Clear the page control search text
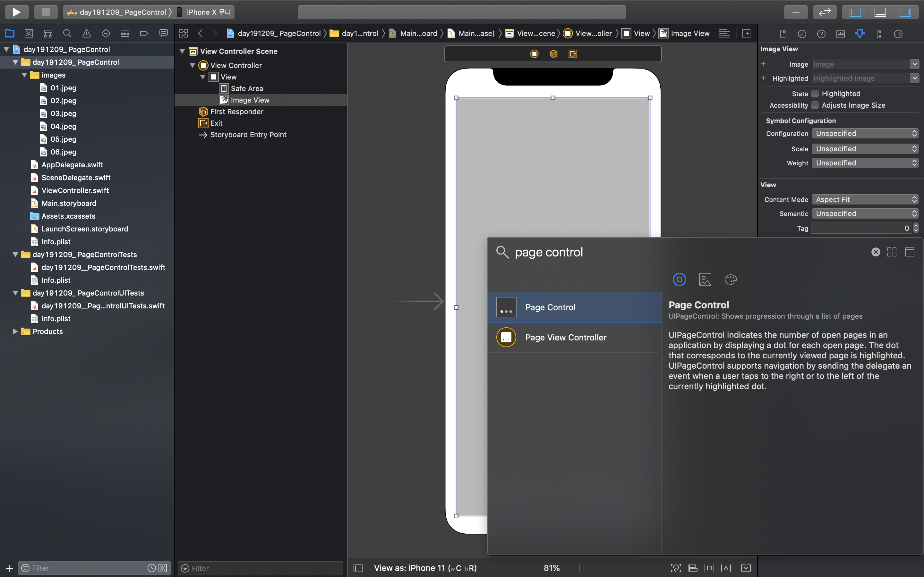Image resolution: width=924 pixels, height=577 pixels. [876, 252]
